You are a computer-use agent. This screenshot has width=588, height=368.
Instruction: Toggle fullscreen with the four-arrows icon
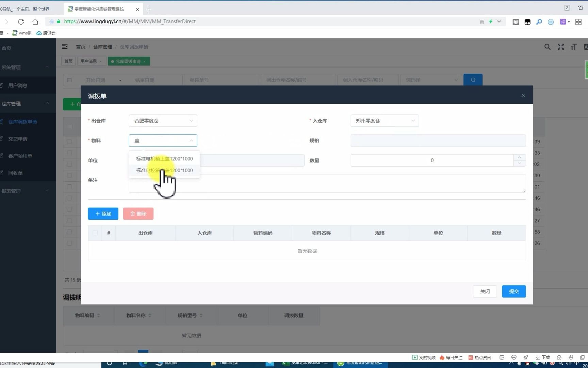pos(561,47)
